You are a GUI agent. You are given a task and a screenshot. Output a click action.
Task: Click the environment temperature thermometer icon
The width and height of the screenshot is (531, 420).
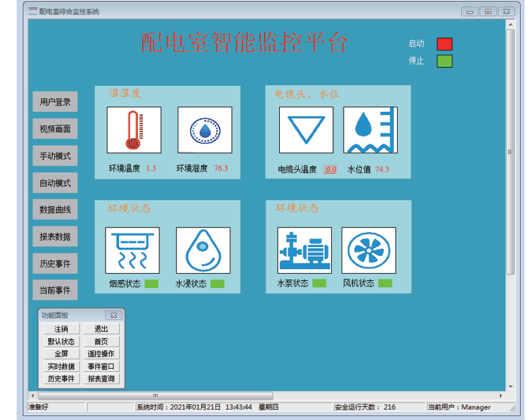[x=134, y=130]
